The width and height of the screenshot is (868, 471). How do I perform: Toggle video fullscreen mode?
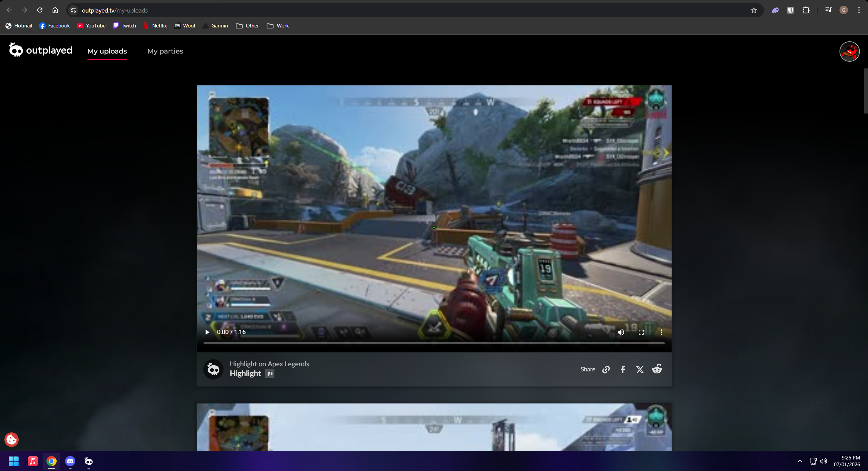[641, 332]
